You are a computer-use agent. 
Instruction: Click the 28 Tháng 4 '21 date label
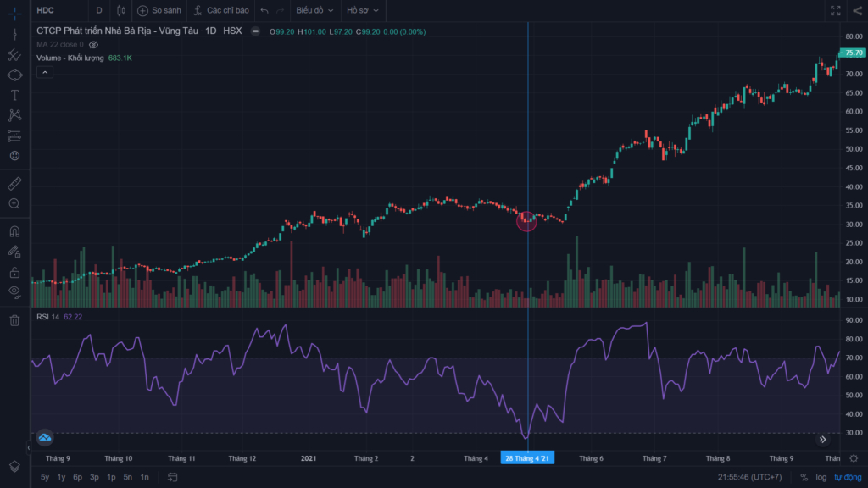click(527, 458)
